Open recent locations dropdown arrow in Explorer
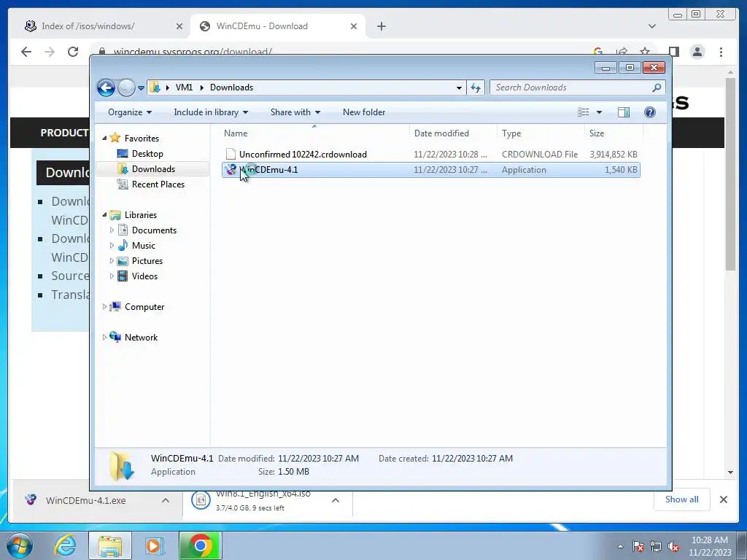This screenshot has width=747, height=560. pos(141,88)
